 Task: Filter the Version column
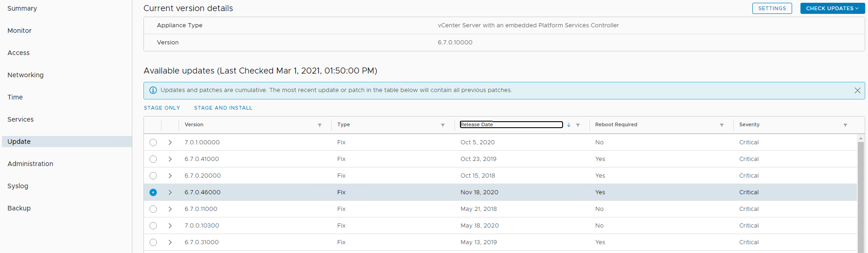[320, 125]
